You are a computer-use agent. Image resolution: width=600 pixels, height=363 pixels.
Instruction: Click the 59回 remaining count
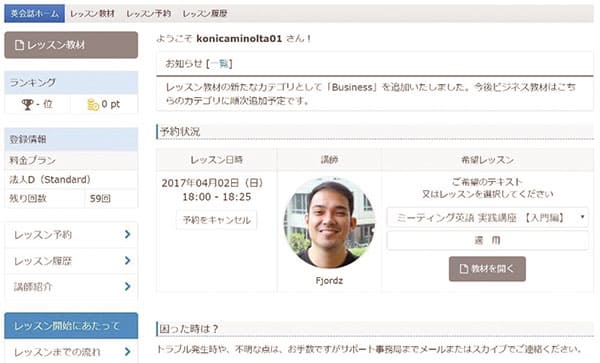[100, 199]
